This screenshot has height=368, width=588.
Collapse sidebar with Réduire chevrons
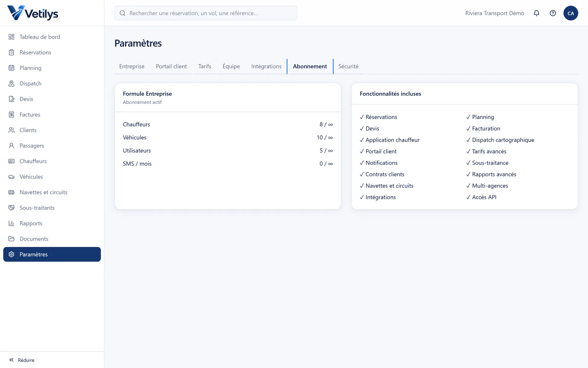tap(11, 360)
